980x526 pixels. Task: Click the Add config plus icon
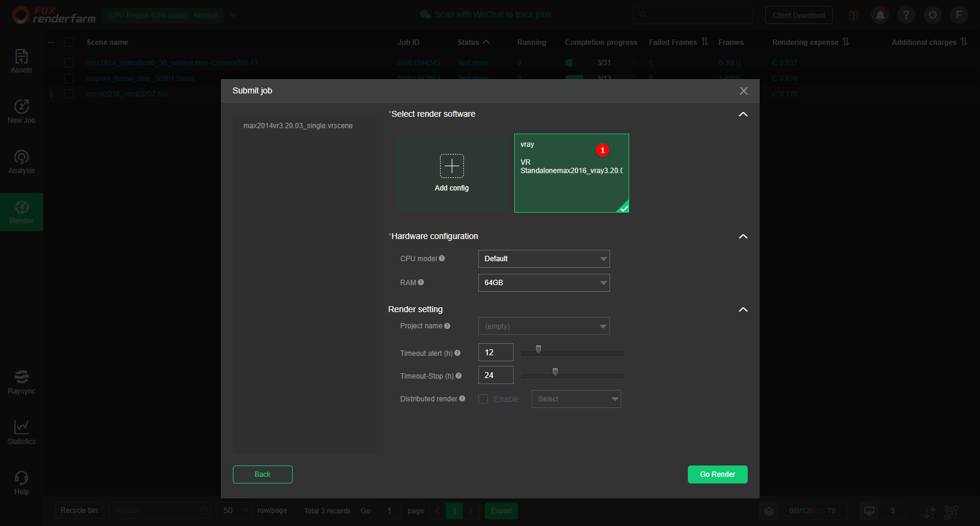pos(452,166)
